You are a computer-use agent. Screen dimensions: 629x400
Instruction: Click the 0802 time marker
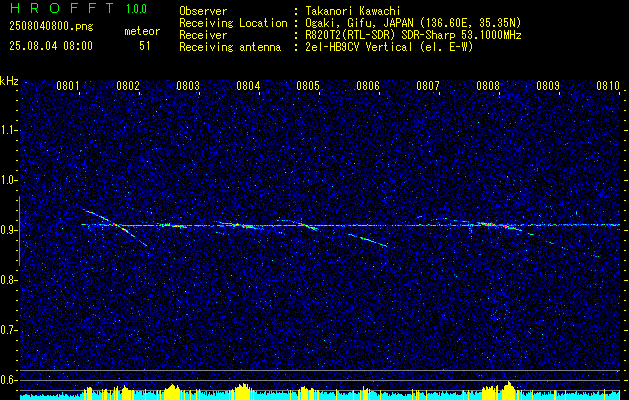click(128, 86)
